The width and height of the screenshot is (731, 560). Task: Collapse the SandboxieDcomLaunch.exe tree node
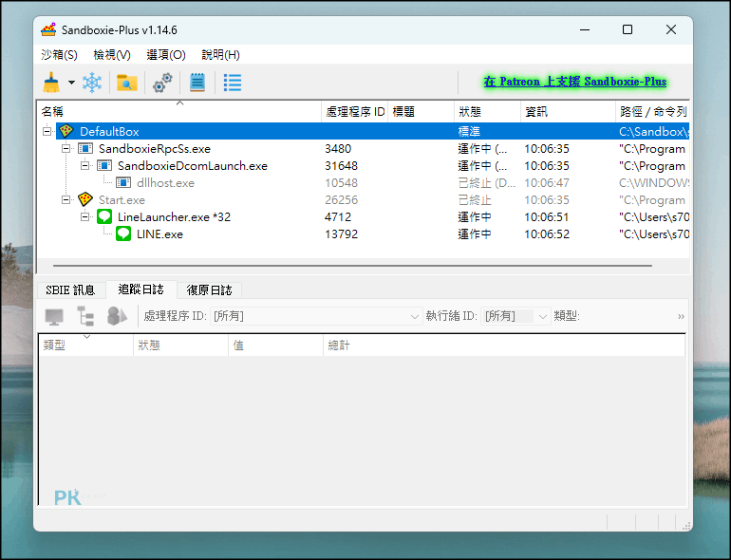pos(84,165)
